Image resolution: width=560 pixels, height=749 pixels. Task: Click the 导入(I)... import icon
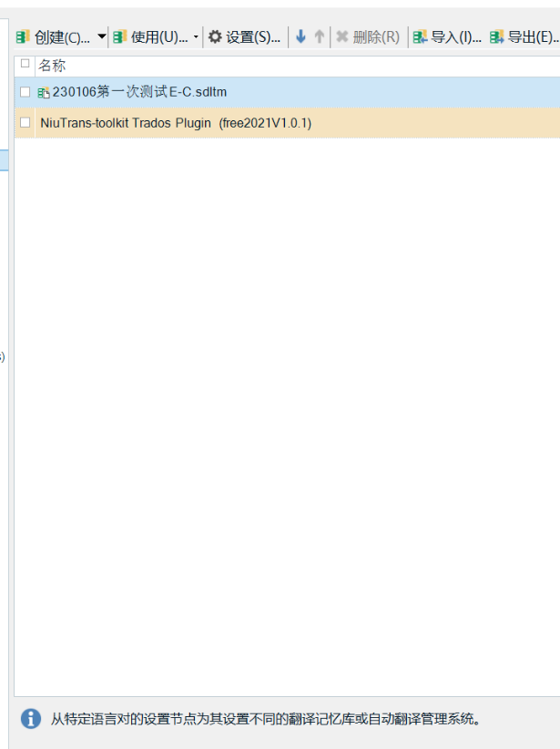(x=420, y=36)
